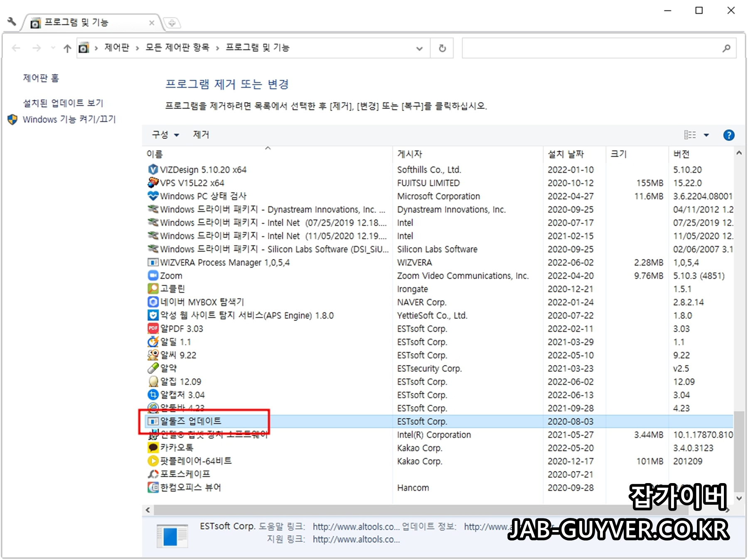748x560 pixels.
Task: Sort by the 설치 날짜 column header
Action: coord(575,154)
